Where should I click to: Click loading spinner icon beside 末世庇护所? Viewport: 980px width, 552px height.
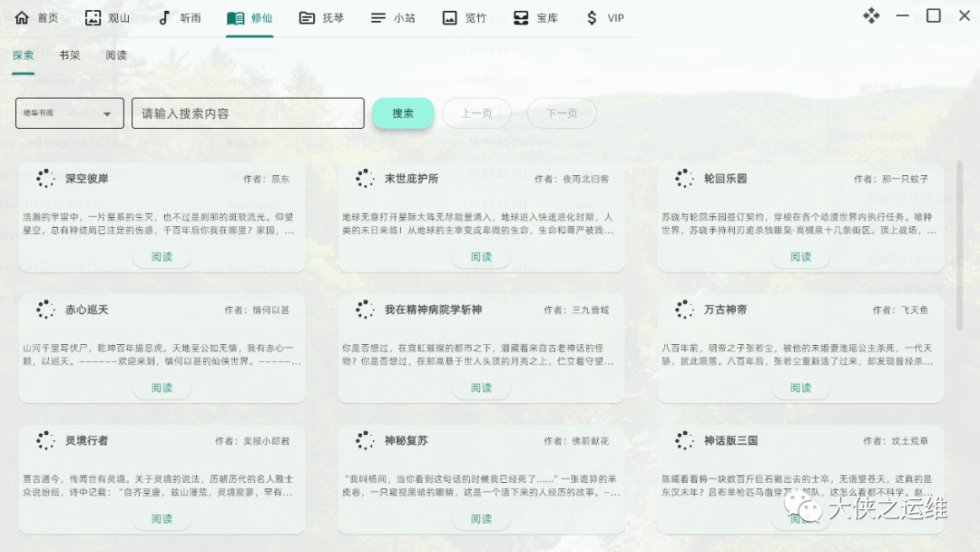tap(365, 178)
